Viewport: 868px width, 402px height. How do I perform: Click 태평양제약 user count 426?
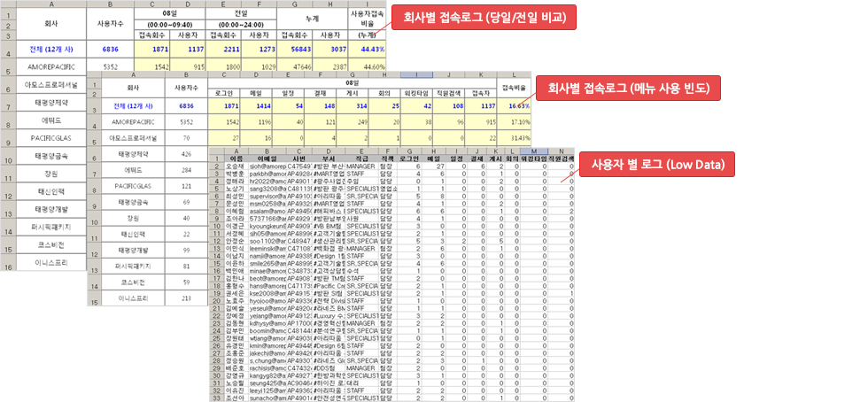click(x=187, y=154)
